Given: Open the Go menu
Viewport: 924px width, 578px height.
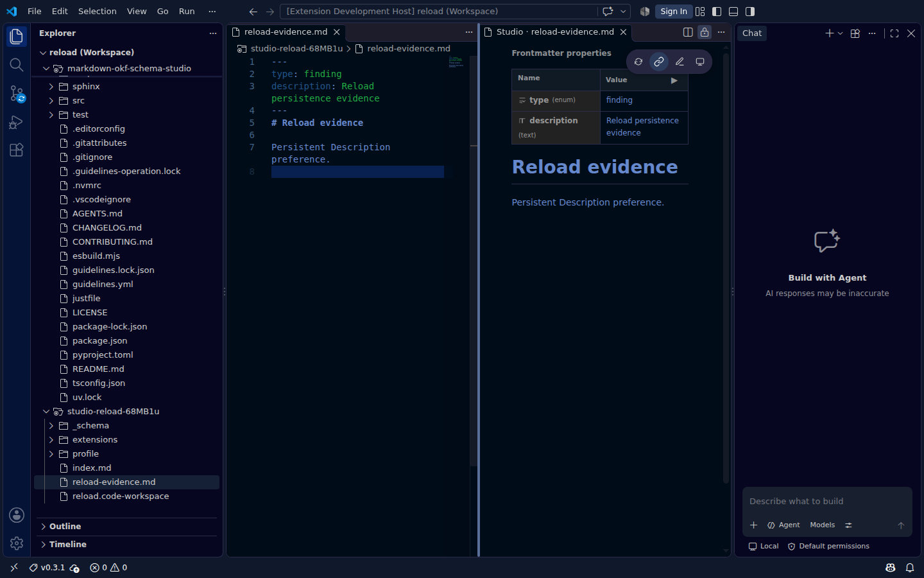Looking at the screenshot, I should [163, 12].
